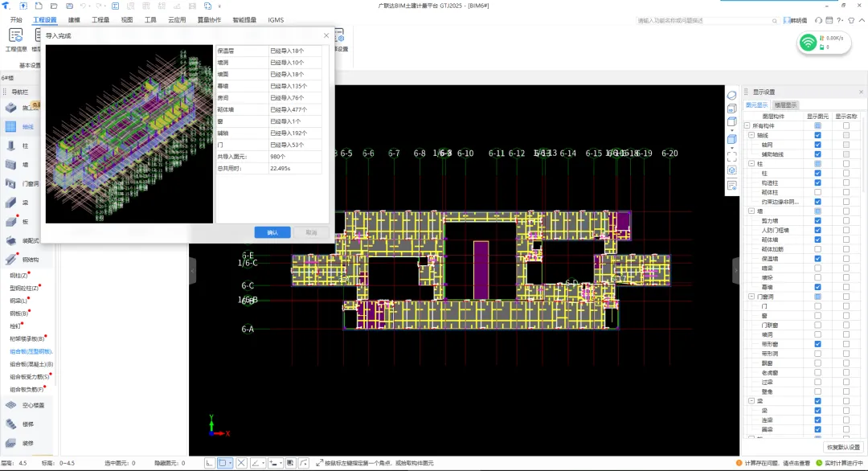Click the wireframe cube view icon

732,121
